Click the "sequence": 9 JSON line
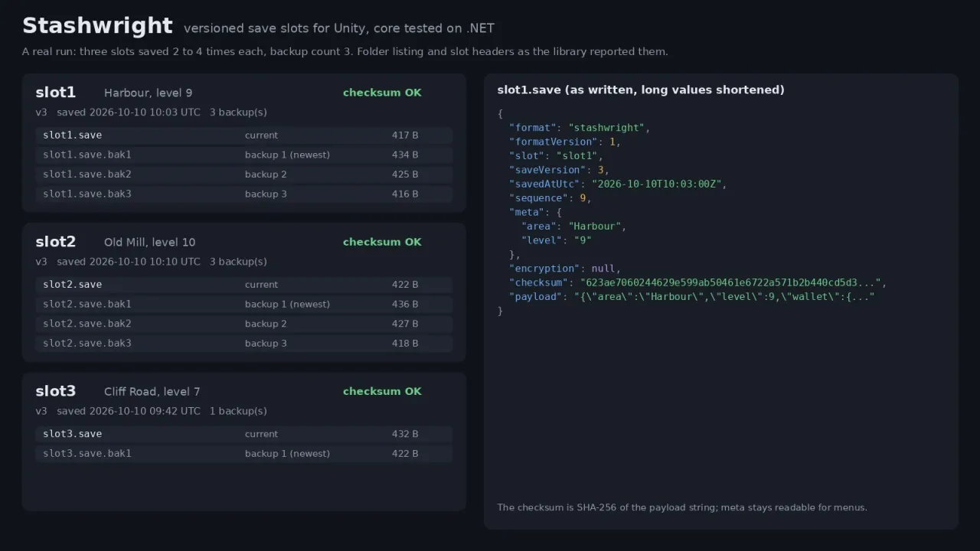The image size is (980, 551). 550,198
